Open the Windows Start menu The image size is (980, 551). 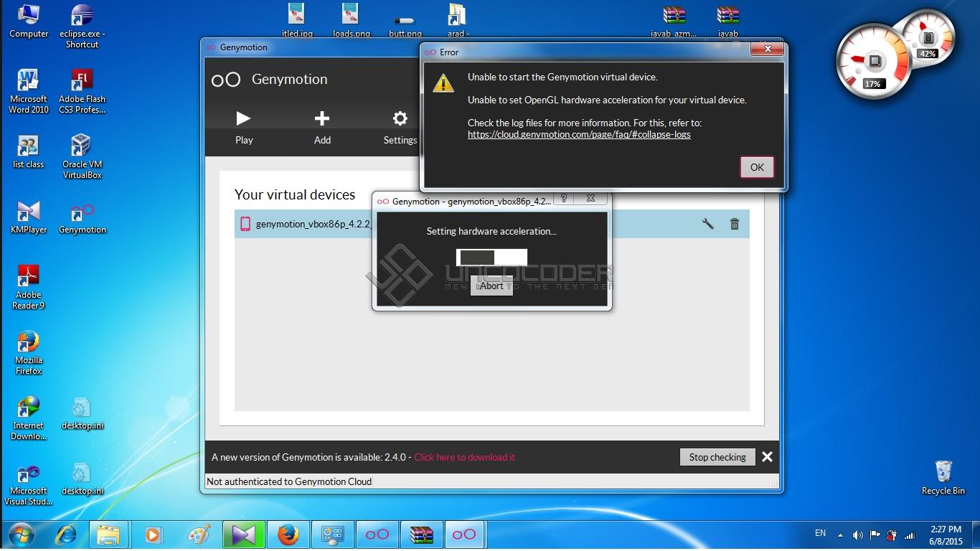point(22,534)
